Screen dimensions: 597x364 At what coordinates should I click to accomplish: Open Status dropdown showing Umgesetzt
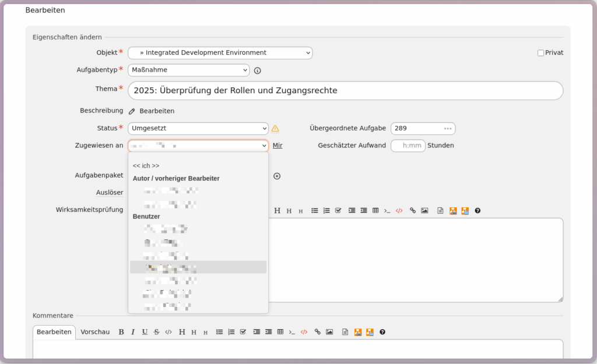coord(198,129)
